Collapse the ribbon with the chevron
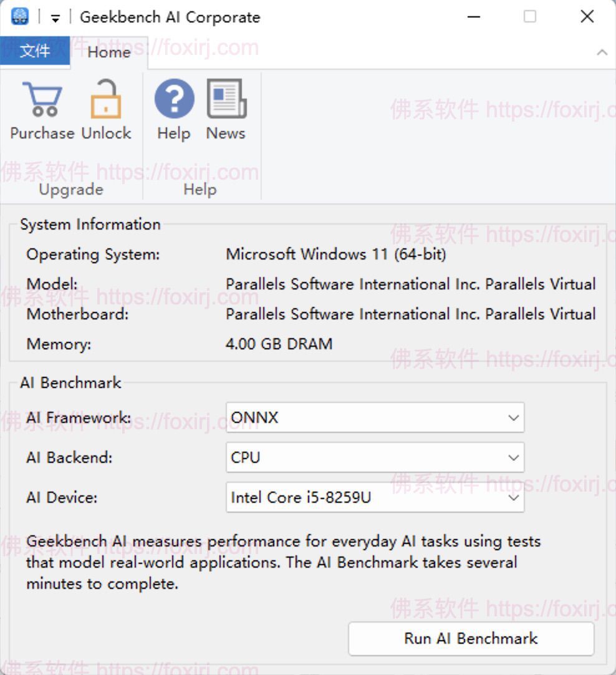The image size is (616, 675). [x=602, y=52]
